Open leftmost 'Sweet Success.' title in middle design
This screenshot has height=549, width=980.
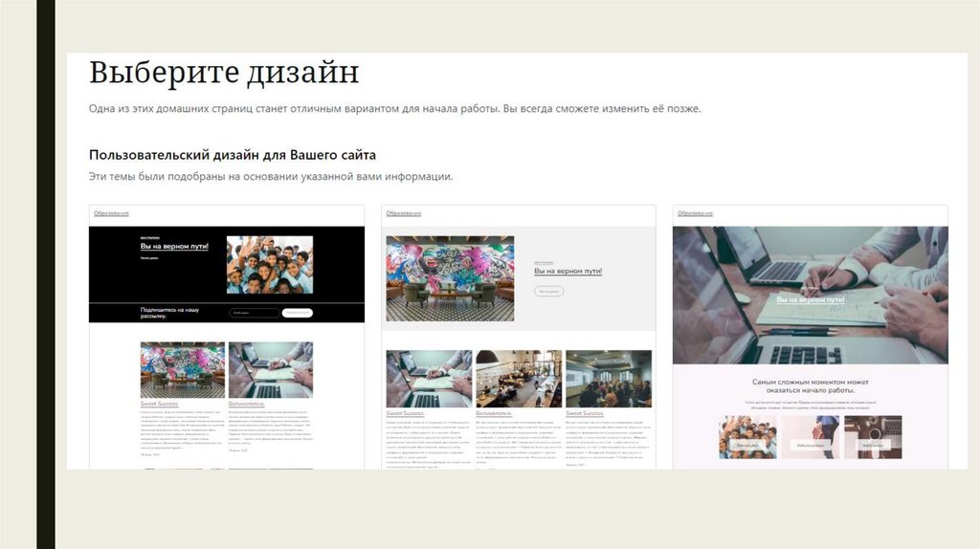pos(405,413)
